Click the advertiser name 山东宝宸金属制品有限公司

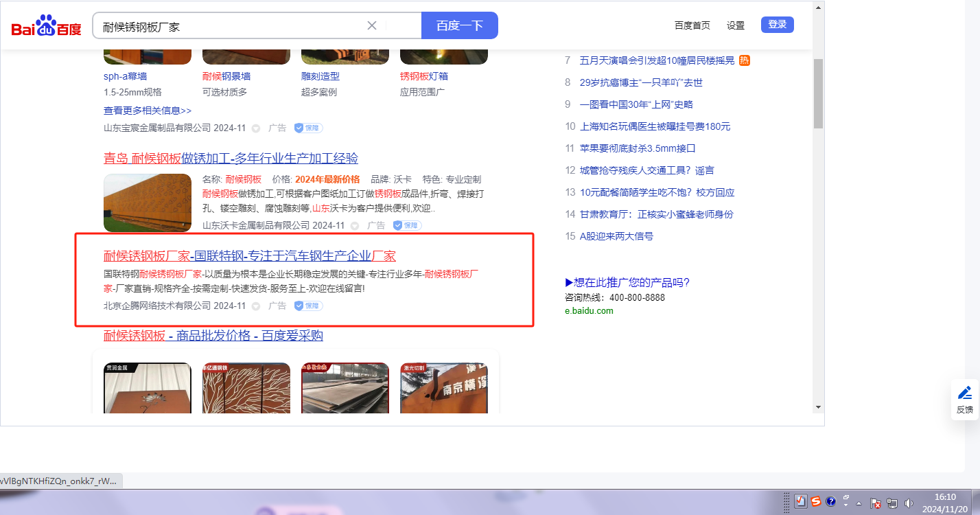pyautogui.click(x=157, y=128)
